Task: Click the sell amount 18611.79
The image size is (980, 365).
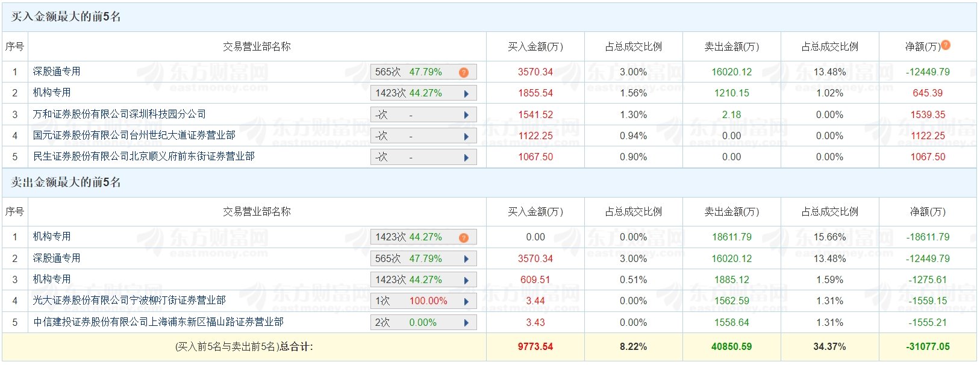Action: tap(732, 237)
